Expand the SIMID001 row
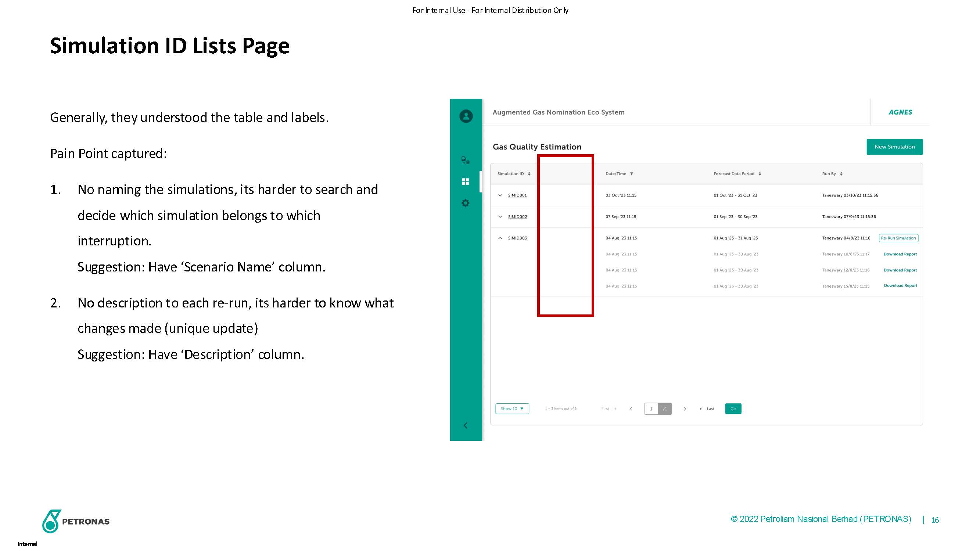Viewport: 980px width, 551px height. [x=500, y=195]
